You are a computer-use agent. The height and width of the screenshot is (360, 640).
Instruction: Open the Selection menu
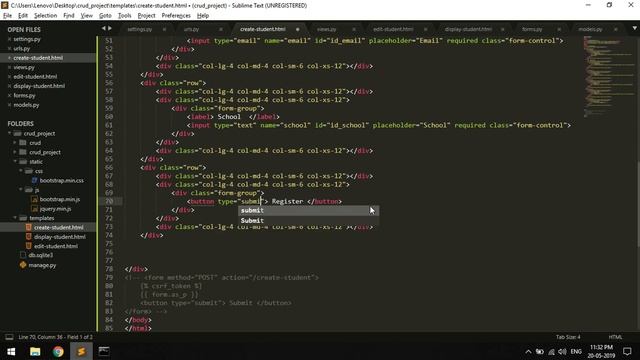[45, 16]
